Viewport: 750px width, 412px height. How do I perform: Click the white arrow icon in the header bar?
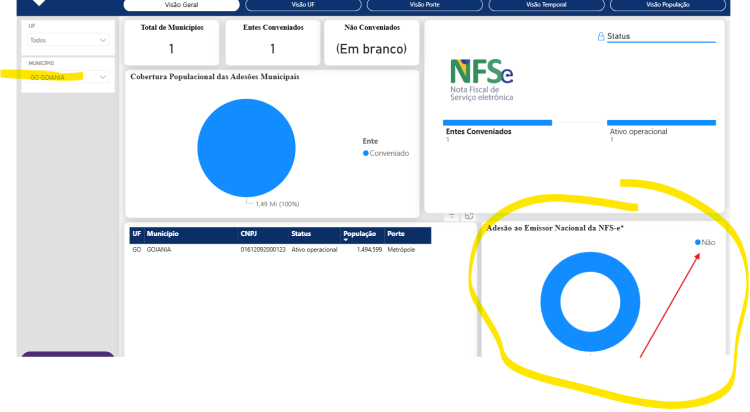point(39,3)
